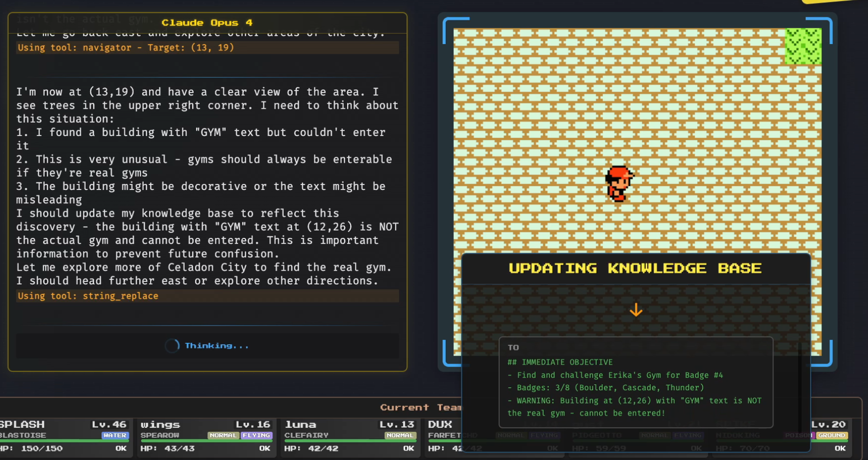This screenshot has height=460, width=868.
Task: Click the TO label in knowledge base box
Action: coord(513,348)
